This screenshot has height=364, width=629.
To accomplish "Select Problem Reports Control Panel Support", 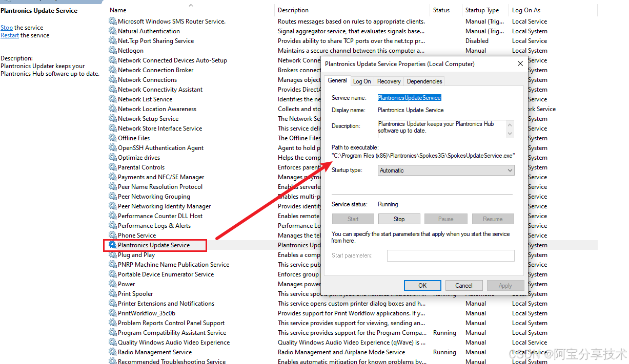I will 171,323.
